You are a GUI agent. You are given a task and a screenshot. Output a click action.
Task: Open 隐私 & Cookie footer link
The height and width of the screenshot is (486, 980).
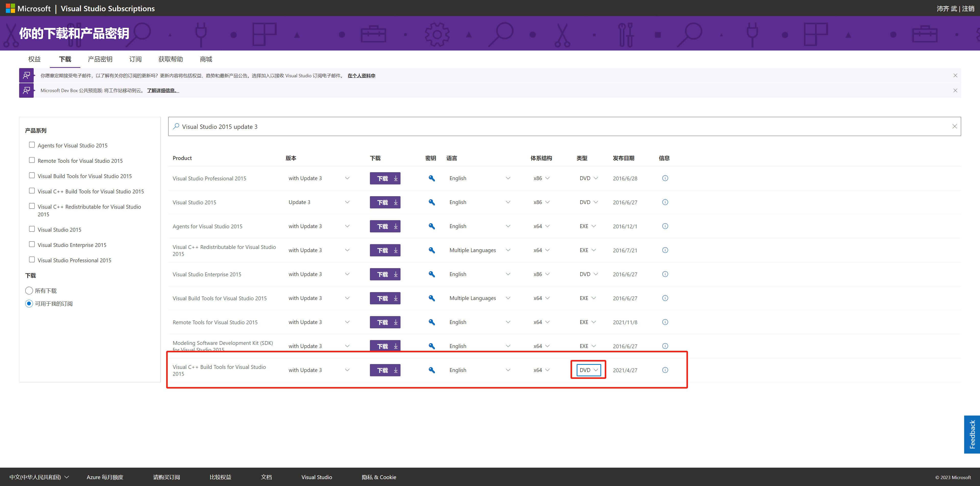[379, 477]
